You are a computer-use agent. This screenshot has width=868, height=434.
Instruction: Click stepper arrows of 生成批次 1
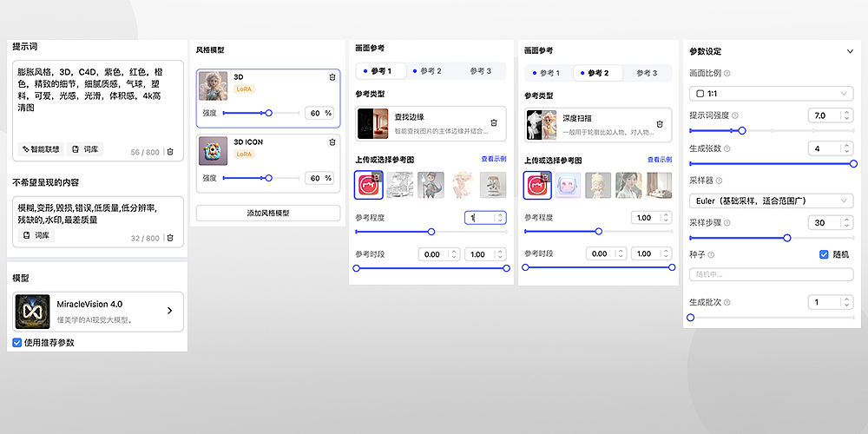click(845, 302)
